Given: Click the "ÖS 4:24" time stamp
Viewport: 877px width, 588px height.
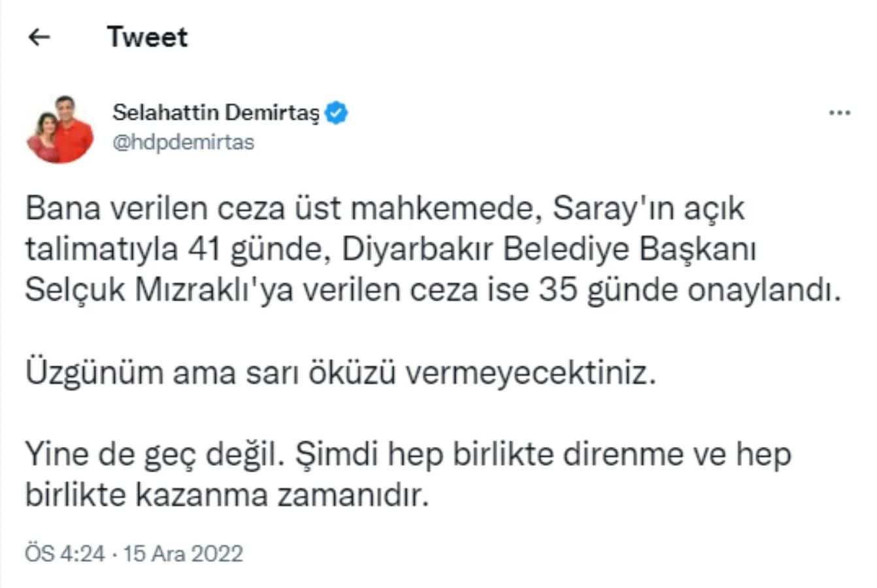Looking at the screenshot, I should (x=65, y=553).
